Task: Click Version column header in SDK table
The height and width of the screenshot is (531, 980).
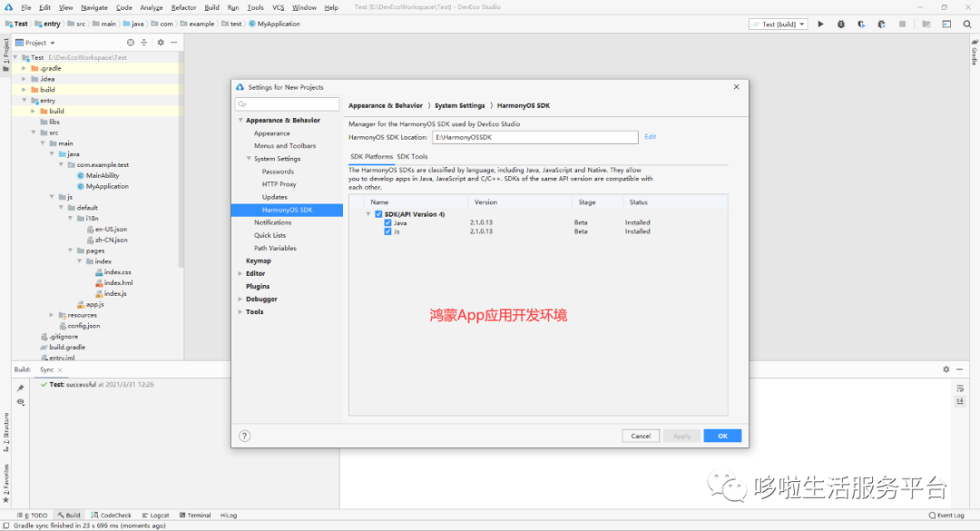Action: (485, 202)
